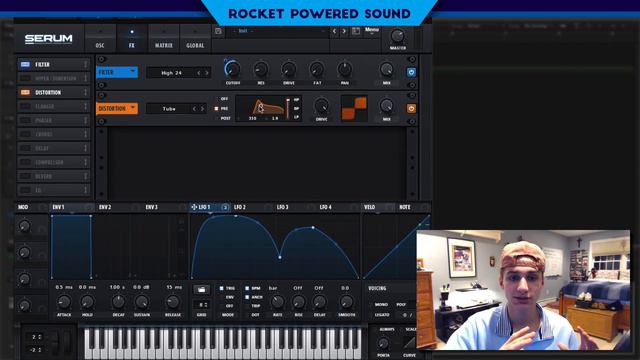The width and height of the screenshot is (640, 360).
Task: Click the distortion Drive knob
Action: point(322,106)
